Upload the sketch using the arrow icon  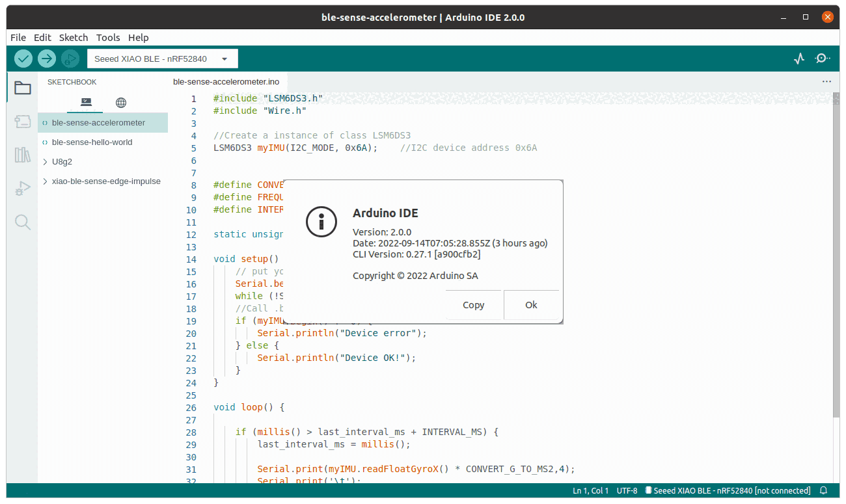46,59
